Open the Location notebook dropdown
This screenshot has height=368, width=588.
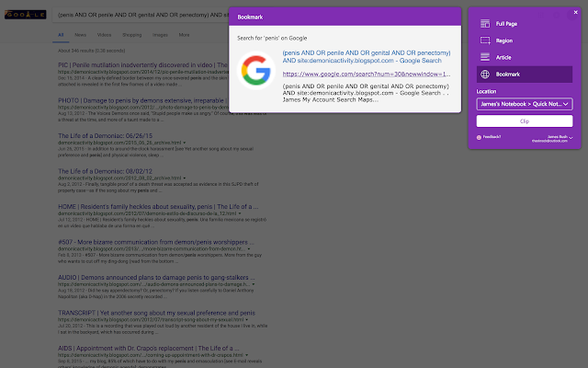(x=525, y=104)
